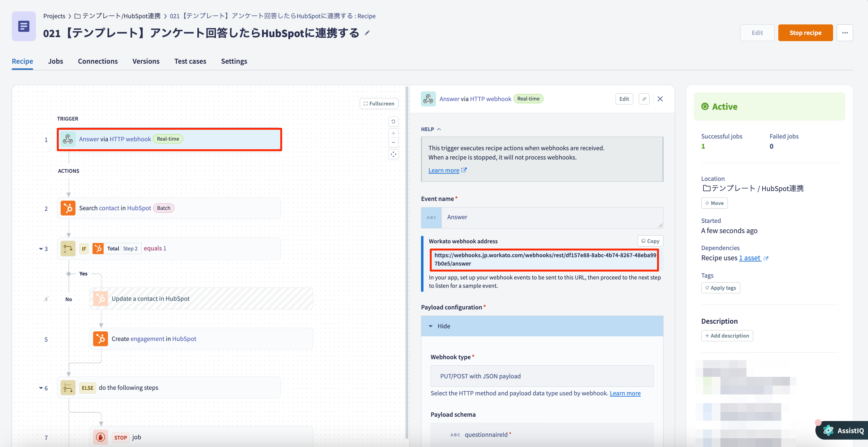Zoom out the recipe canvas with minus
This screenshot has height=447, width=868.
(x=393, y=143)
